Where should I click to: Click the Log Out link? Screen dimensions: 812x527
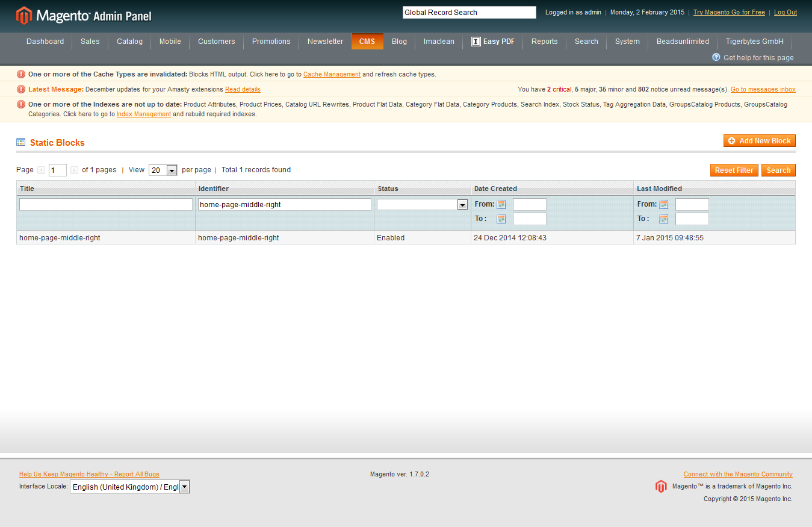[x=786, y=13]
